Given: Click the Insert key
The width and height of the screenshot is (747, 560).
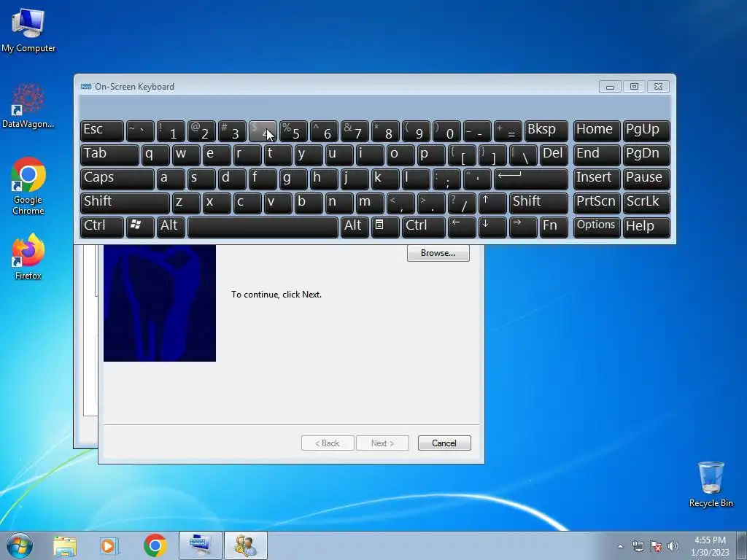Looking at the screenshot, I should coord(597,179).
